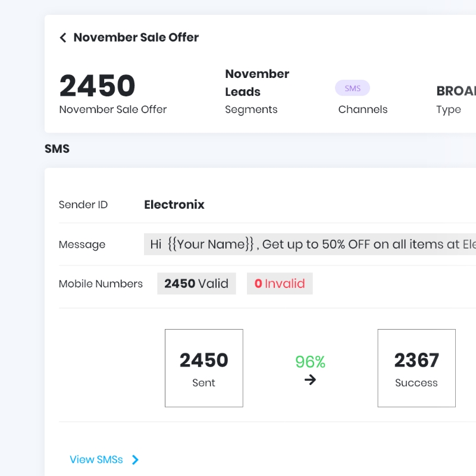Click the Message text field containing the SMS content
This screenshot has width=476, height=476.
309,244
